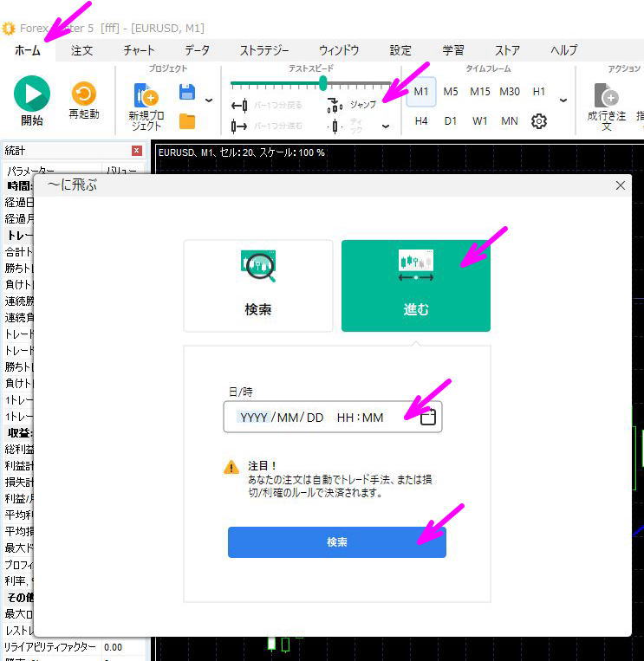Open the Window (ウィンドウ) ribbon tab
Image resolution: width=644 pixels, height=661 pixels.
click(339, 50)
